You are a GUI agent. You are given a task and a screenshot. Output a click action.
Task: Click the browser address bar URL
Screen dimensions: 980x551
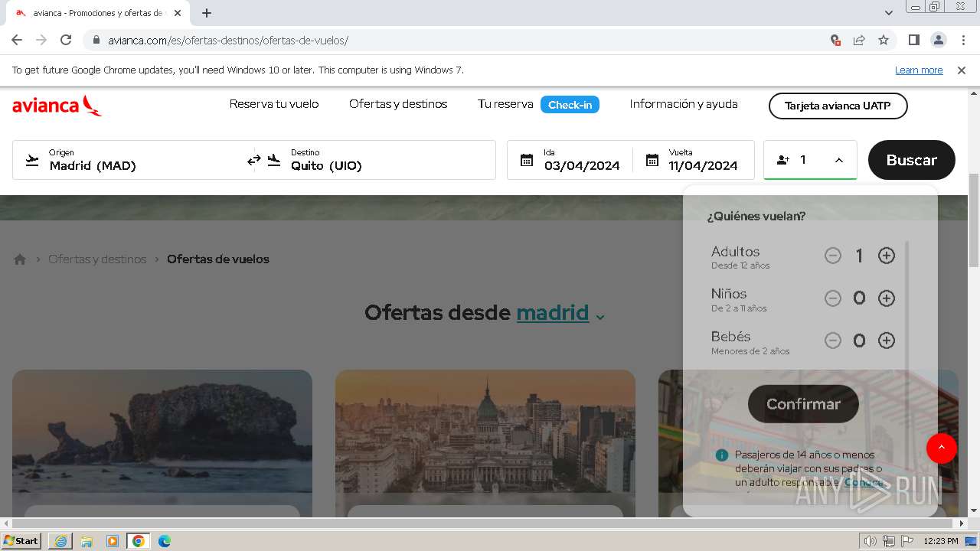pyautogui.click(x=228, y=40)
